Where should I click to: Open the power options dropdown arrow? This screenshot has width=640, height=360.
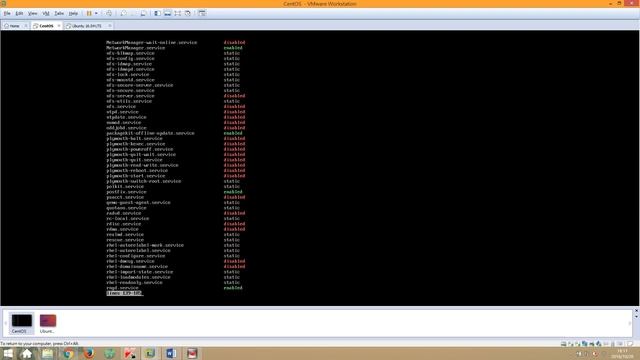pyautogui.click(x=96, y=13)
